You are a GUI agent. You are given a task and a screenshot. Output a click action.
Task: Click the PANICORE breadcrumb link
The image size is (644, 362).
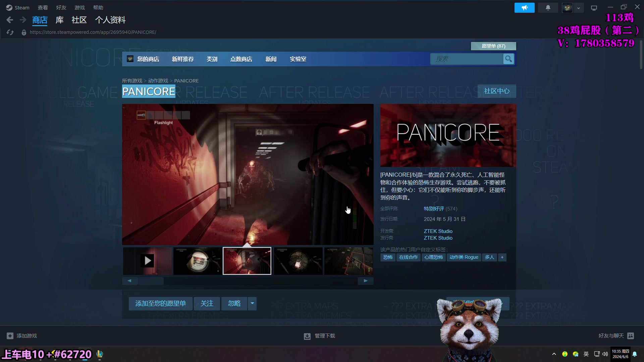click(186, 81)
